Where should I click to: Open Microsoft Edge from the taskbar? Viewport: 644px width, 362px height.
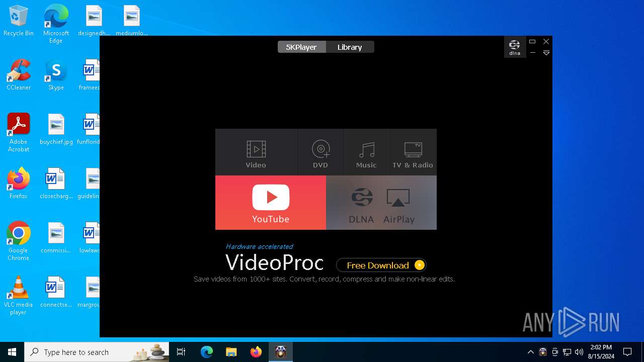(x=207, y=352)
